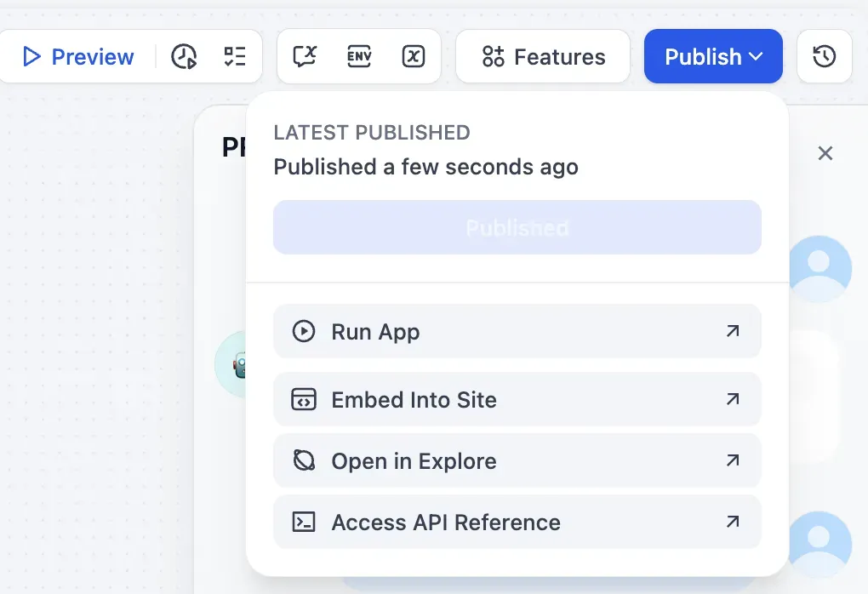This screenshot has width=868, height=594.
Task: Click the Run App arrow indicator
Action: [732, 332]
